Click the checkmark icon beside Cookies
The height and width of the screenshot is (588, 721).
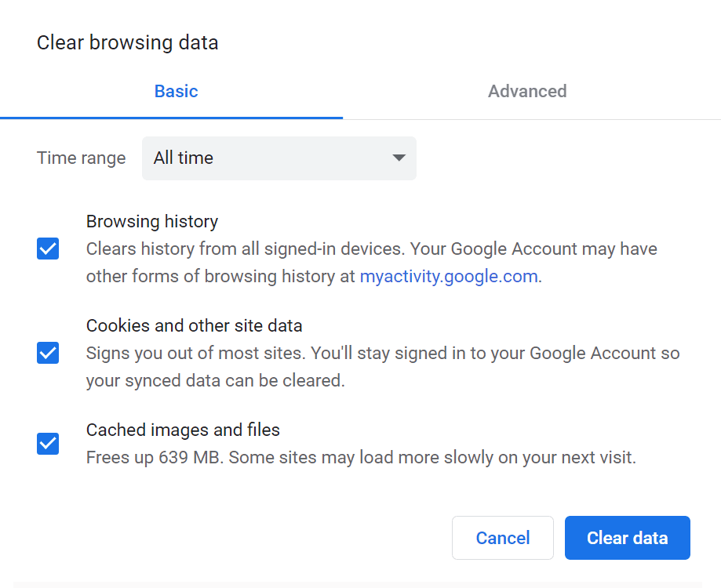coord(47,353)
